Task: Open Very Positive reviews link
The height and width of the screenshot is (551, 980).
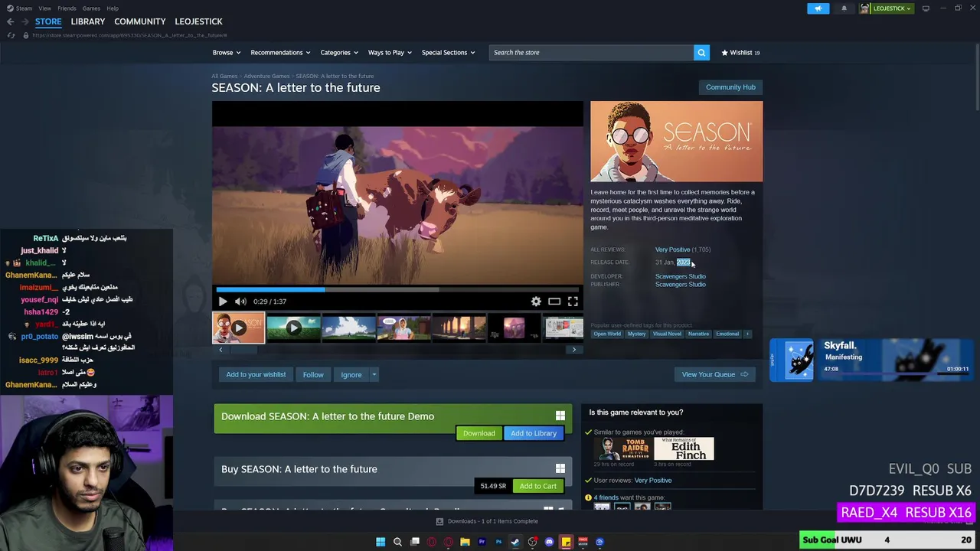Action: tap(672, 249)
